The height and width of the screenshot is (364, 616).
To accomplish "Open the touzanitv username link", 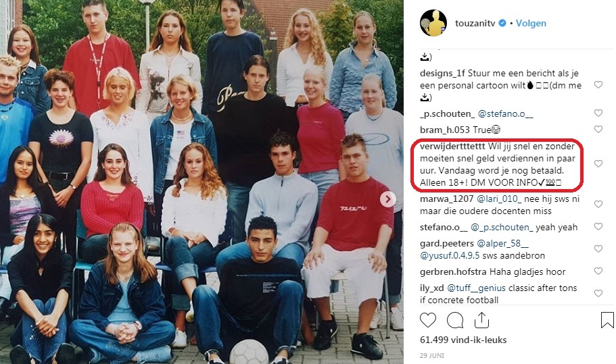I will [x=475, y=23].
